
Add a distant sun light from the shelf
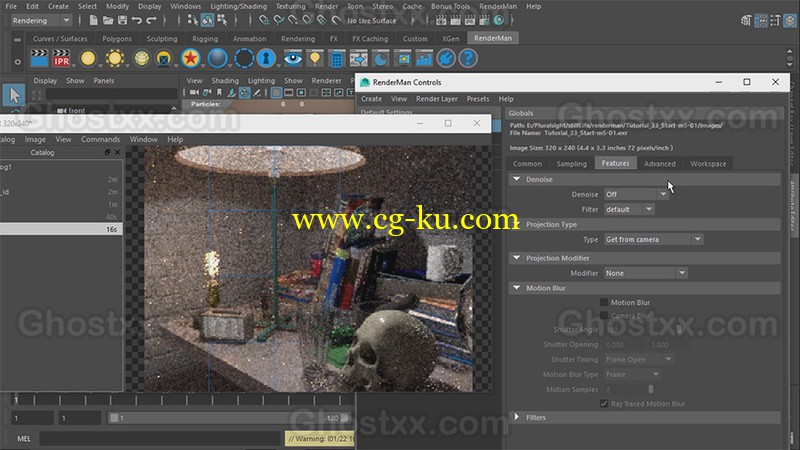115,58
